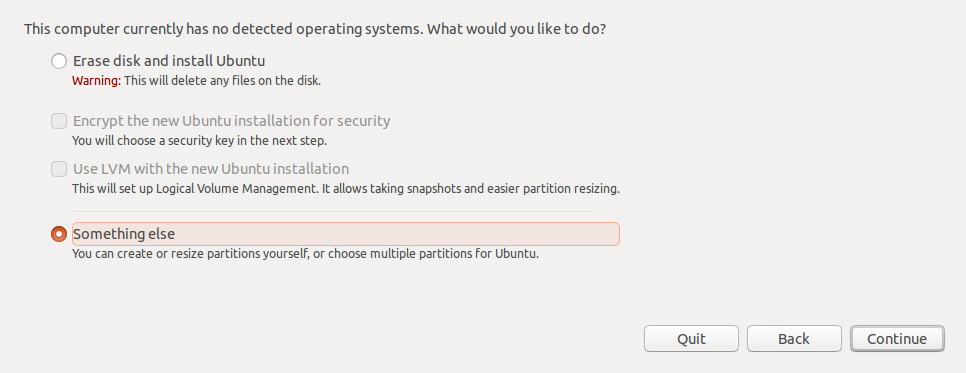Click the red "Warning:" word

[x=97, y=81]
